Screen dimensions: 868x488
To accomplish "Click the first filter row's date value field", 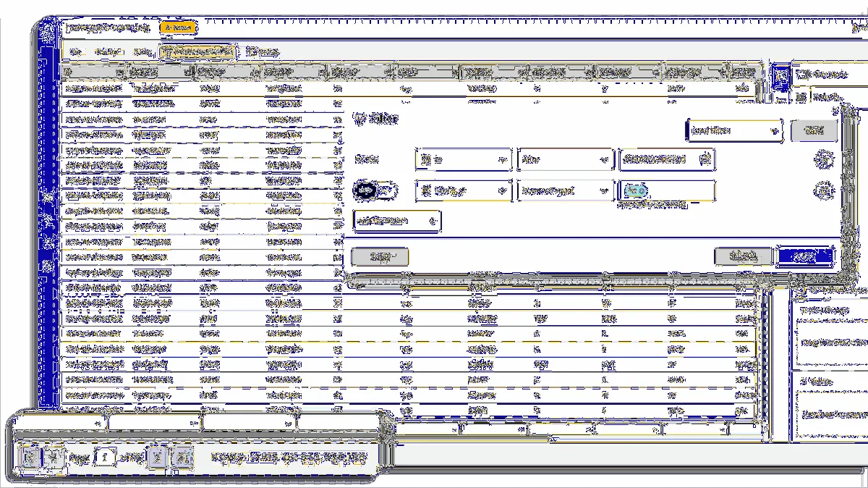I will (666, 159).
